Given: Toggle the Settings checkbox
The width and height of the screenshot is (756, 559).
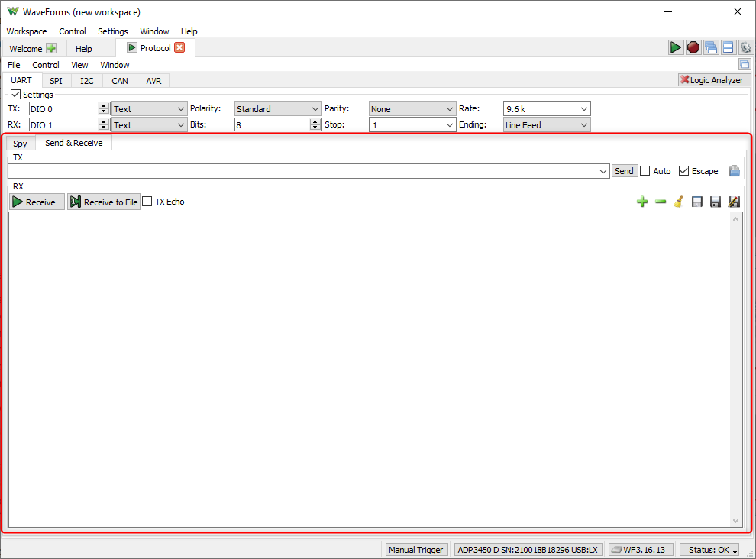Looking at the screenshot, I should 15,95.
